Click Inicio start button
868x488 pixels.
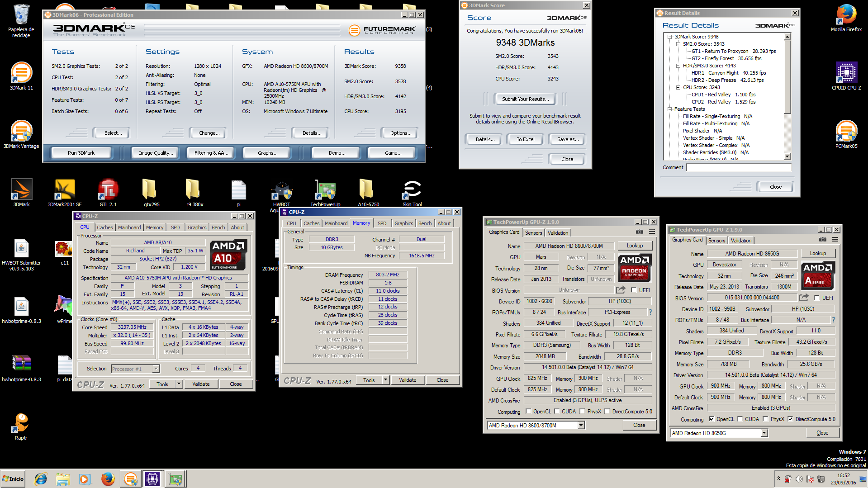pos(14,479)
